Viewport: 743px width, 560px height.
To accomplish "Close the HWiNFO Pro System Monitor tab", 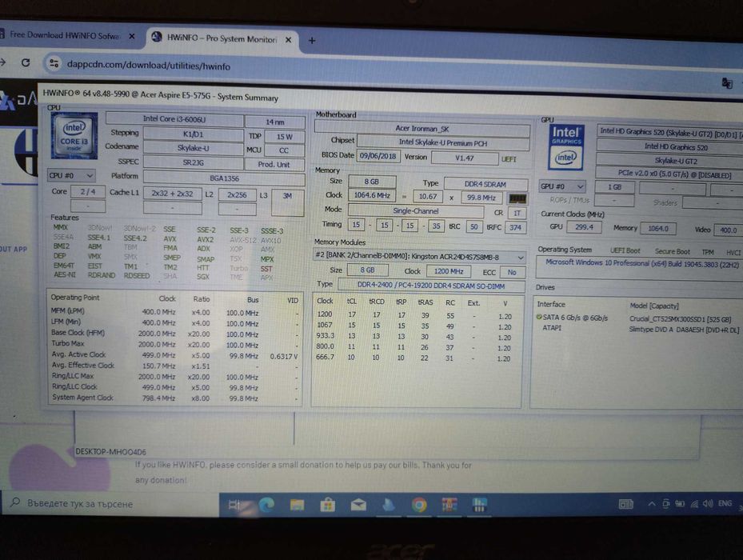I will (x=288, y=40).
